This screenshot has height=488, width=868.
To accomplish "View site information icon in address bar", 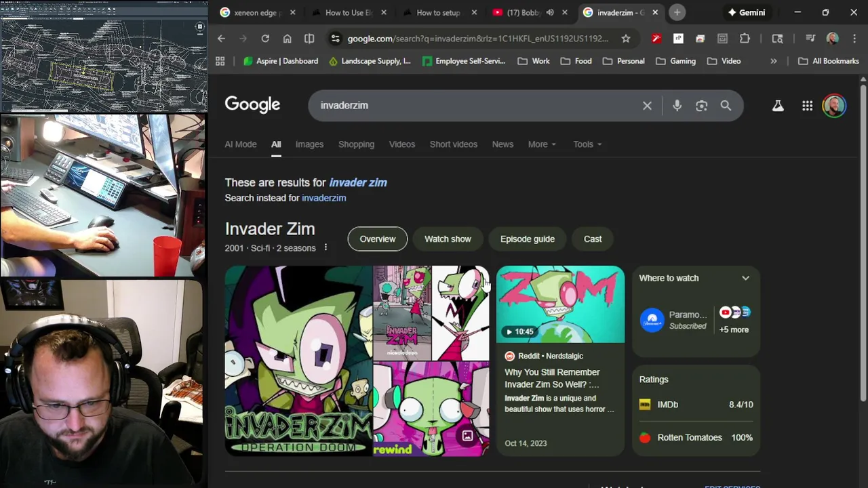I will click(x=335, y=39).
